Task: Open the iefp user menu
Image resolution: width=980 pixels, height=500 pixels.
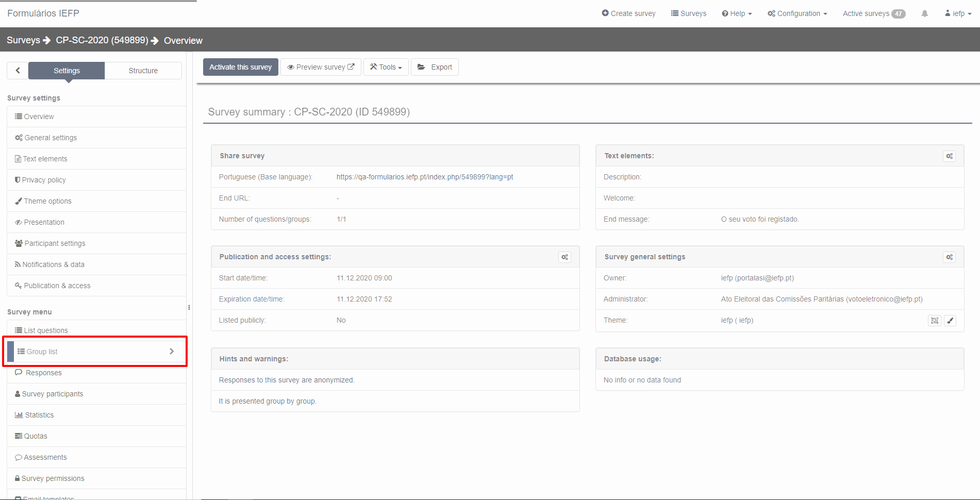Action: click(x=958, y=14)
